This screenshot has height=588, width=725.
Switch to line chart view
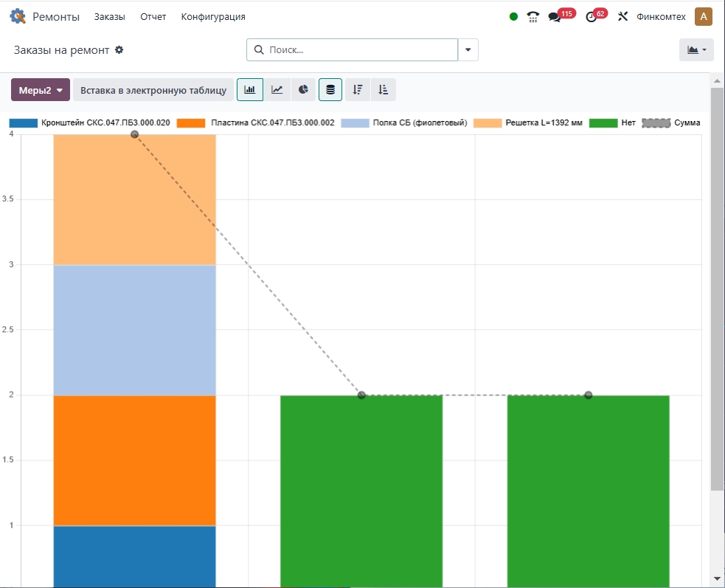[277, 90]
